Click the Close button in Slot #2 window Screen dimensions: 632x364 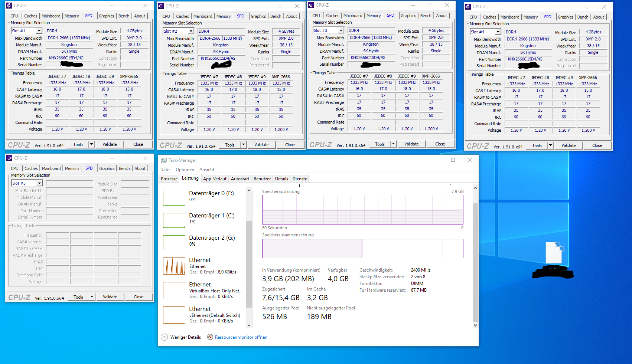tap(290, 145)
